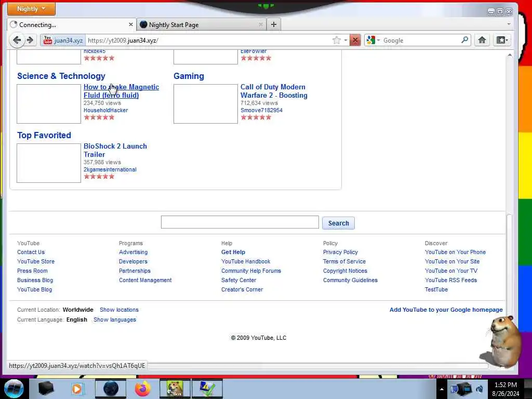532x399 pixels.
Task: Open the TestTube link
Action: click(436, 289)
